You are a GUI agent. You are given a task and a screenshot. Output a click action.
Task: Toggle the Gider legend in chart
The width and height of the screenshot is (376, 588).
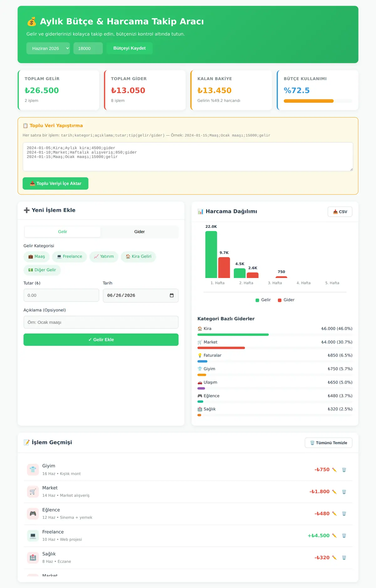click(286, 300)
